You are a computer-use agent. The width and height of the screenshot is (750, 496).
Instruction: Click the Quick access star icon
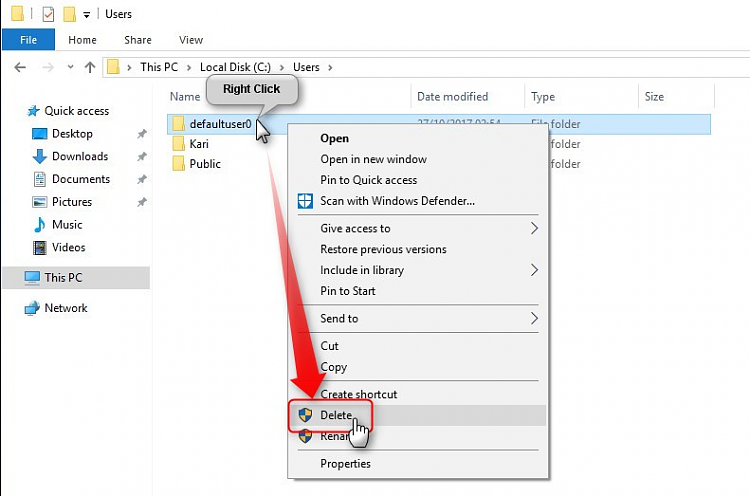[x=33, y=111]
